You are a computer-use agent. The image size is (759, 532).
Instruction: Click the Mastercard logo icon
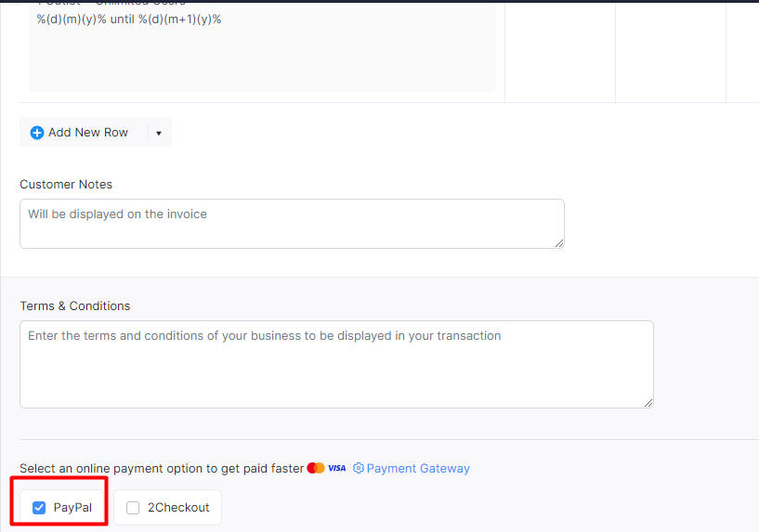pos(316,468)
